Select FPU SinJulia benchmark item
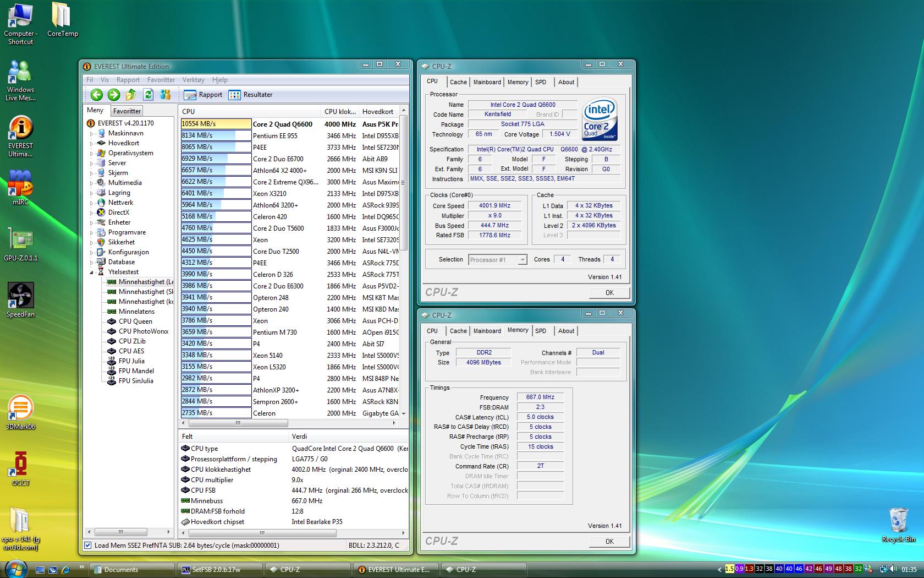Viewport: 924px width, 578px height. 136,381
